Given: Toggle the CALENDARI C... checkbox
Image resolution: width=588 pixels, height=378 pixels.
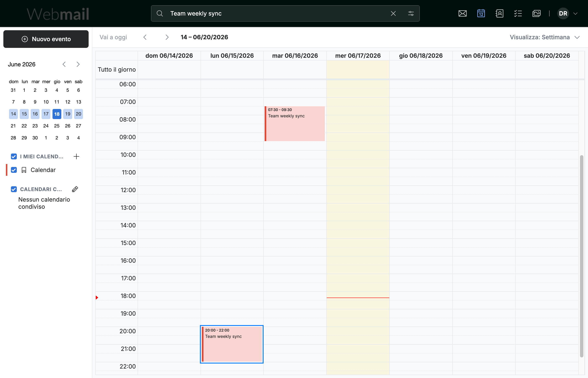Looking at the screenshot, I should [x=14, y=189].
